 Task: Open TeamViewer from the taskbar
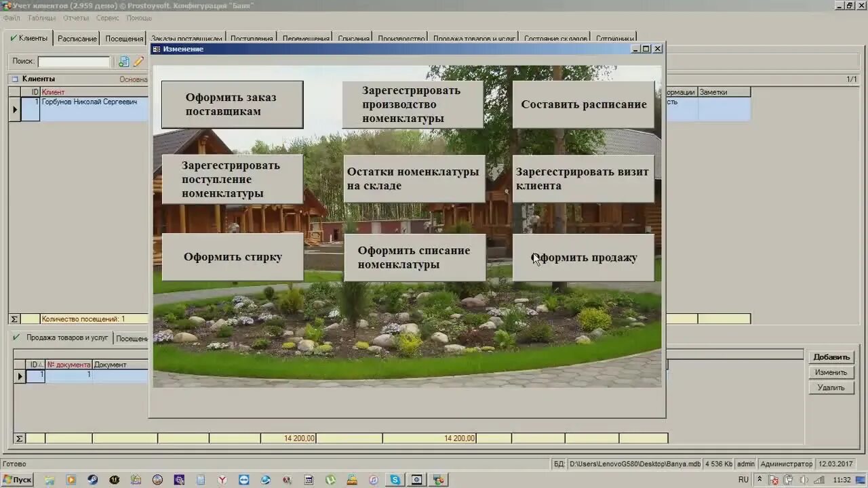[x=244, y=480]
